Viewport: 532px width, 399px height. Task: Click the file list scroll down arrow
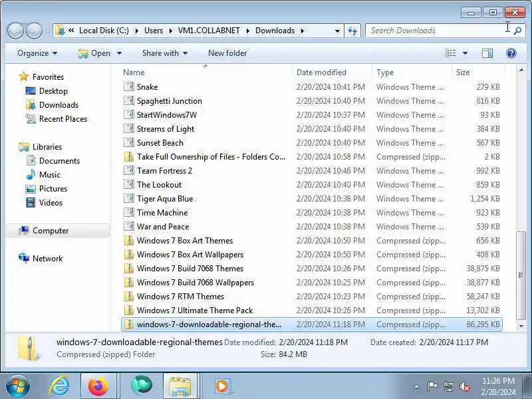click(521, 326)
